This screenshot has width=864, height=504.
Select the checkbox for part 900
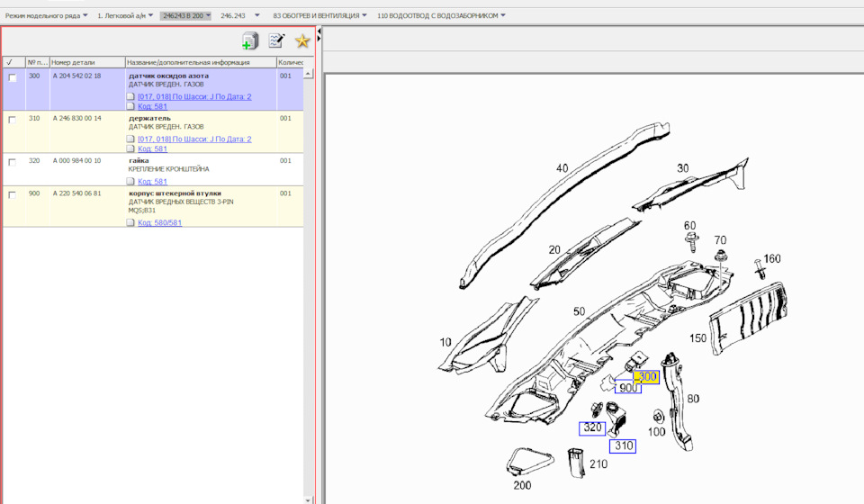click(x=12, y=194)
